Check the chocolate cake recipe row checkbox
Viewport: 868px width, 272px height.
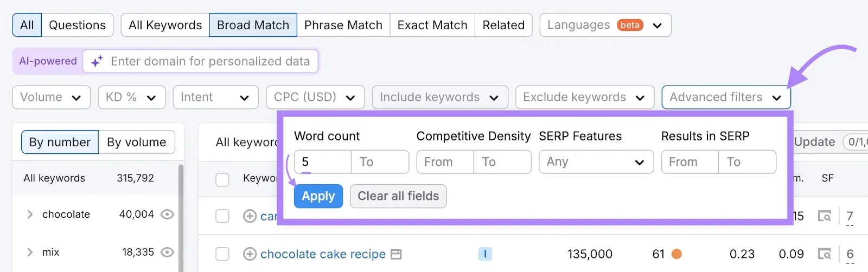(x=222, y=254)
